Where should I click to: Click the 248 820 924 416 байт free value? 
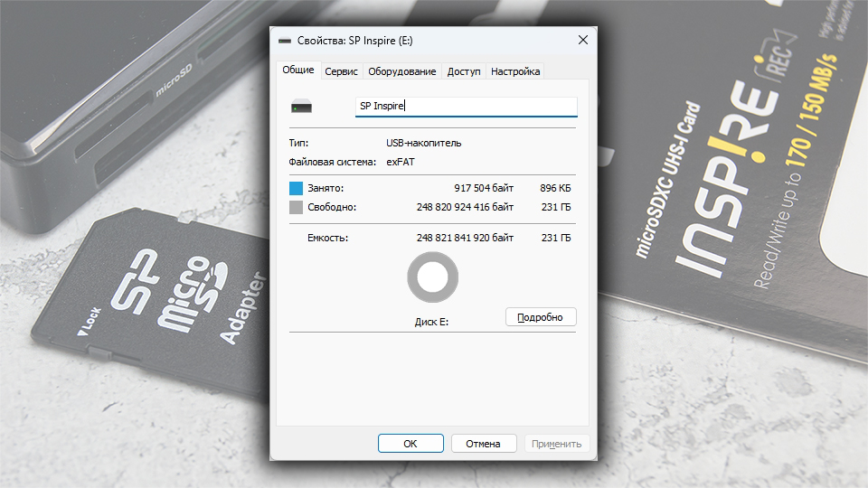tap(465, 207)
